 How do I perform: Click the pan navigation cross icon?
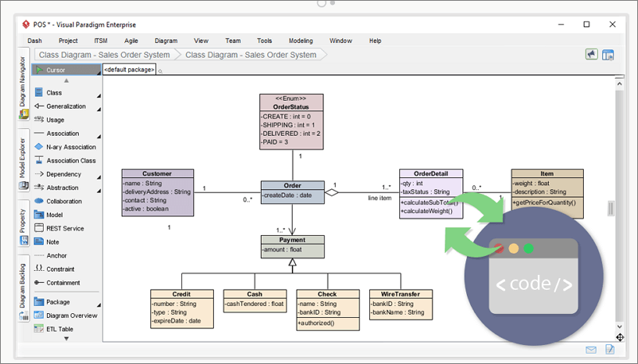point(620,337)
